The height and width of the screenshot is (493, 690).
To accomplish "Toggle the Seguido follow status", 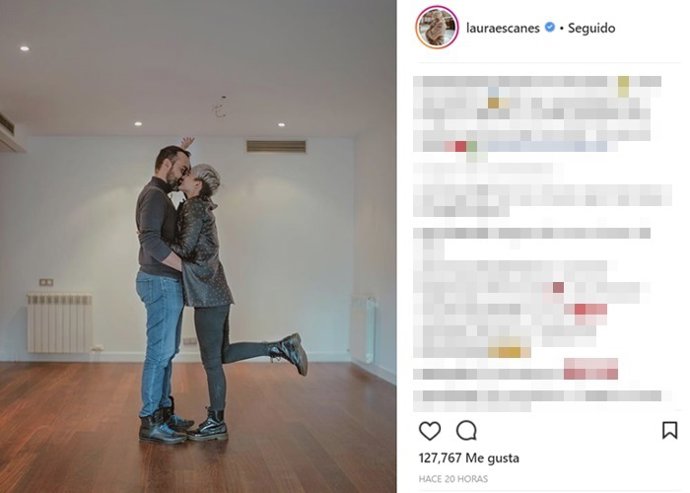I will (x=591, y=28).
